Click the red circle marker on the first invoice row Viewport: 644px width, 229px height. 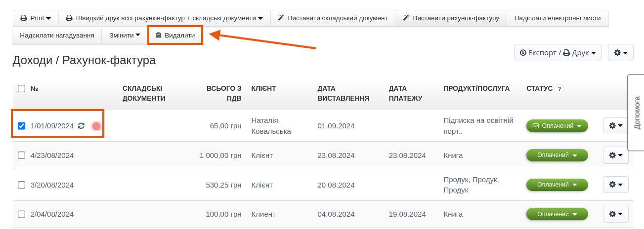click(96, 126)
